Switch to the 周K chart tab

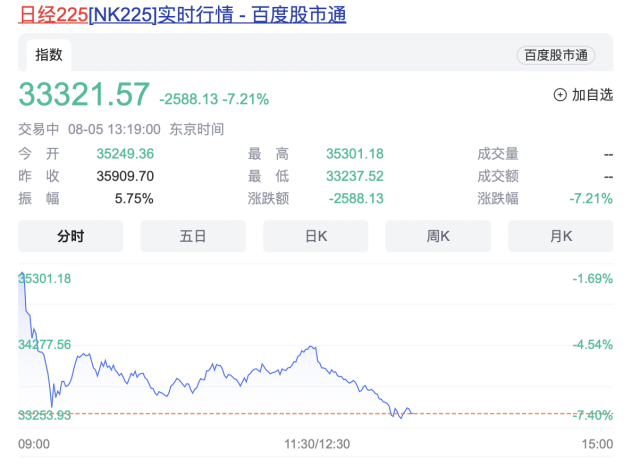438,236
